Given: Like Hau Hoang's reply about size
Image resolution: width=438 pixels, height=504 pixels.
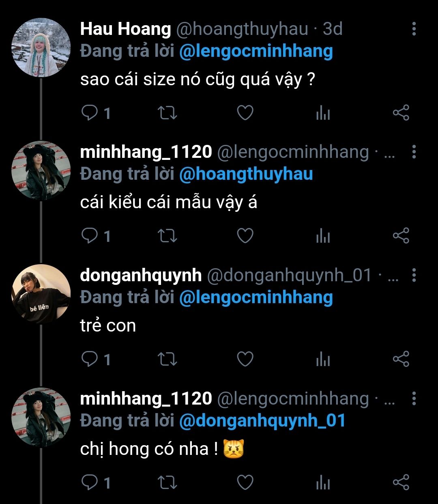Looking at the screenshot, I should pos(245,113).
